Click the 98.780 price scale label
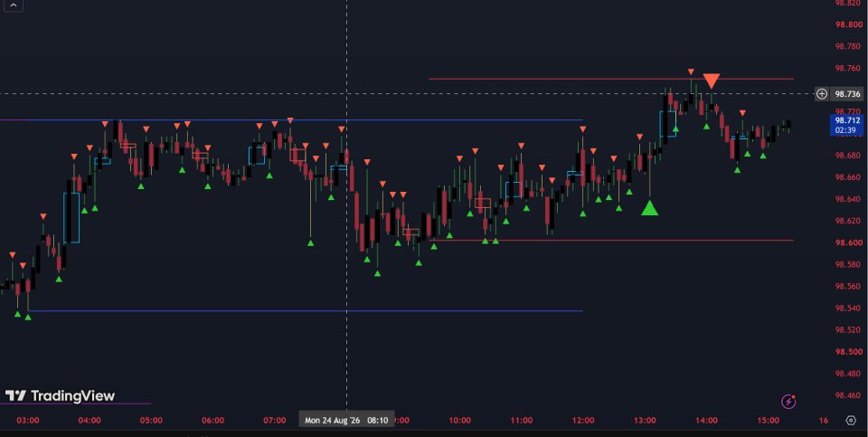Screen dimensions: 868x437 click(x=847, y=46)
